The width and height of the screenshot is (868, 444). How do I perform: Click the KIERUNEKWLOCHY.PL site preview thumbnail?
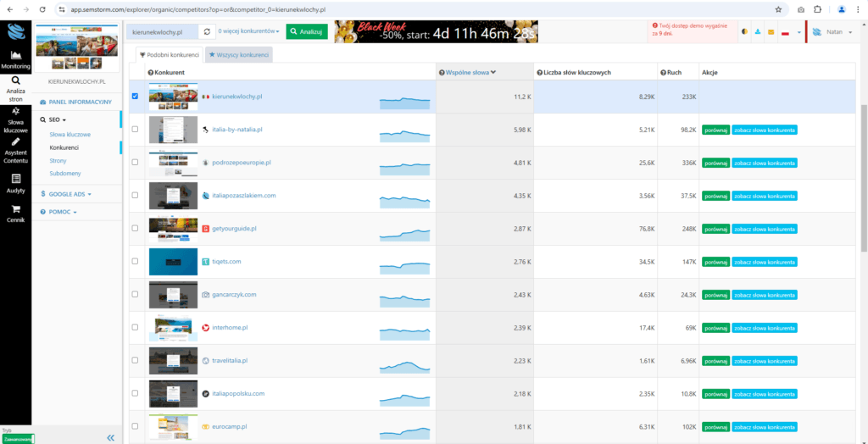pos(77,47)
